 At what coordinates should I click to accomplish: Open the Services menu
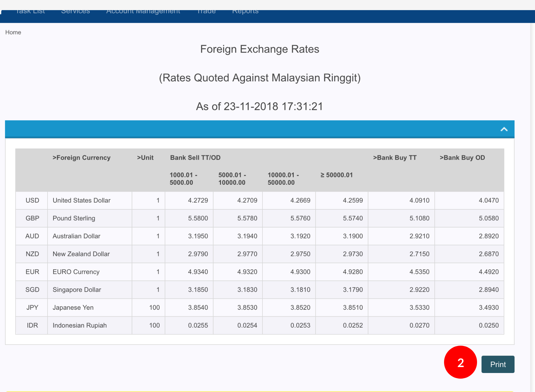point(75,12)
